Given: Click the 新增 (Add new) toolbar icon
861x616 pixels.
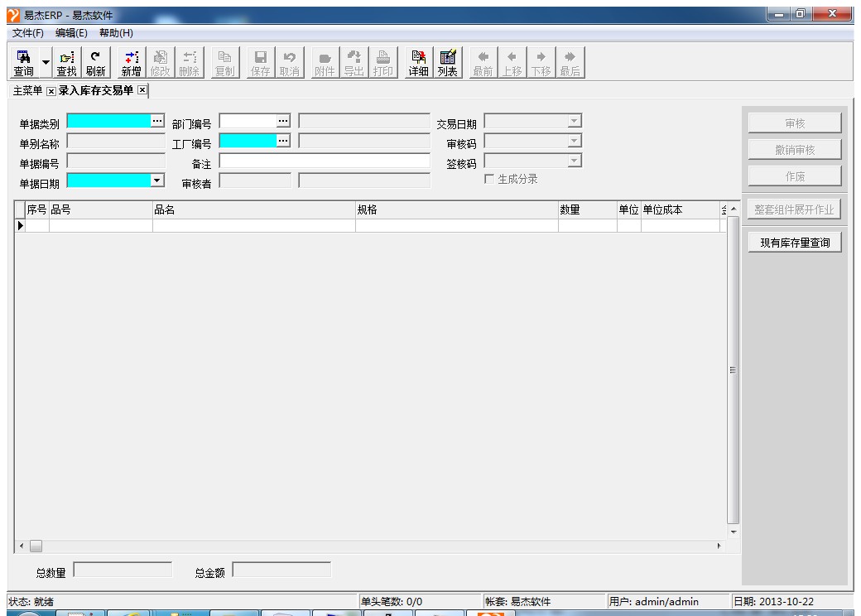Looking at the screenshot, I should (131, 62).
